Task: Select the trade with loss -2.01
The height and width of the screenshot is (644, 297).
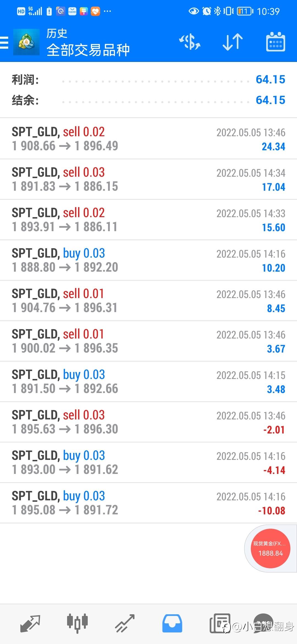Action: click(x=148, y=422)
